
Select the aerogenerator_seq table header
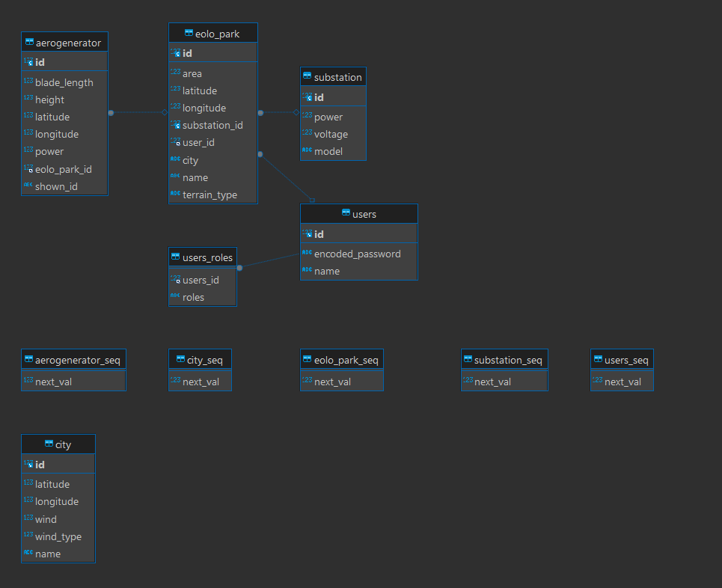73,360
